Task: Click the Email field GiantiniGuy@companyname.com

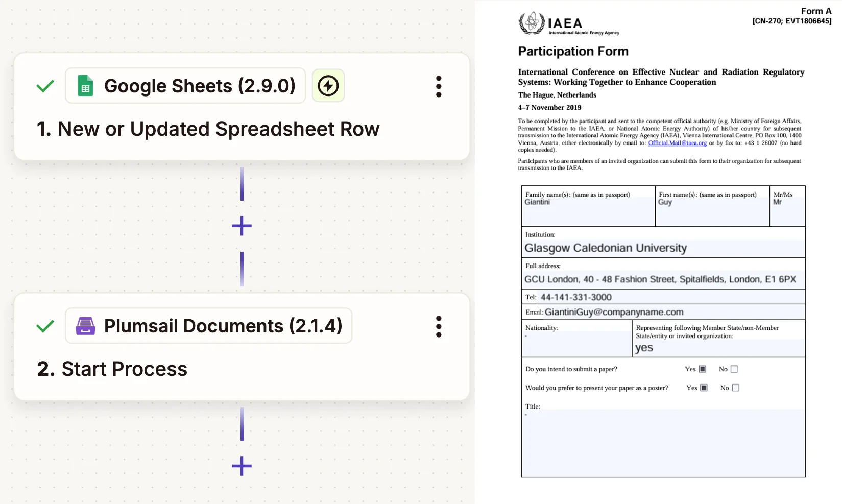Action: click(x=674, y=312)
